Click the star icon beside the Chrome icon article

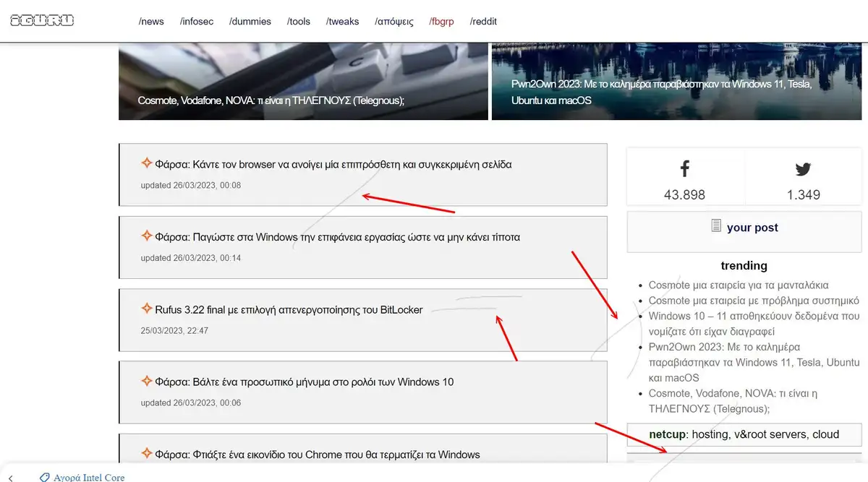[146, 453]
